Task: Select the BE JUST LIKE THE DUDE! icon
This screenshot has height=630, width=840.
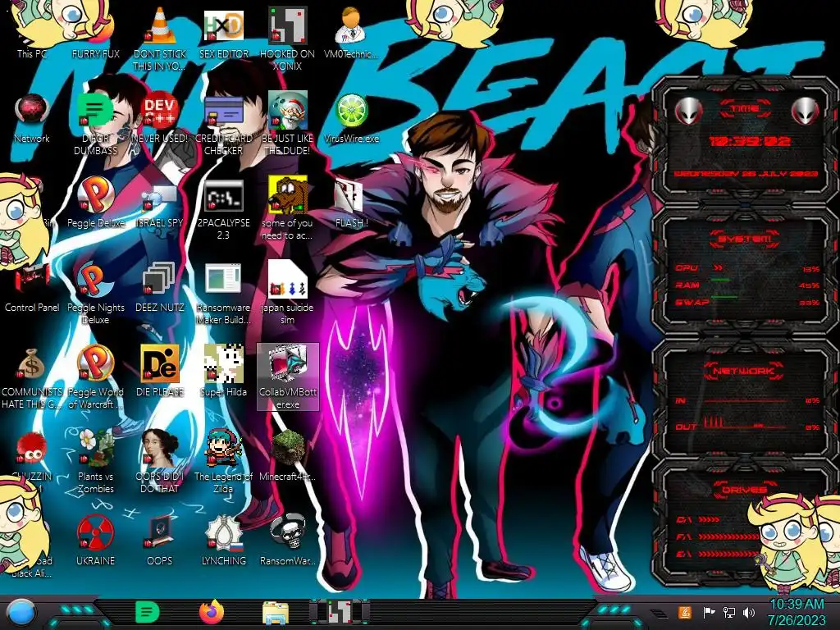Action: (288, 123)
